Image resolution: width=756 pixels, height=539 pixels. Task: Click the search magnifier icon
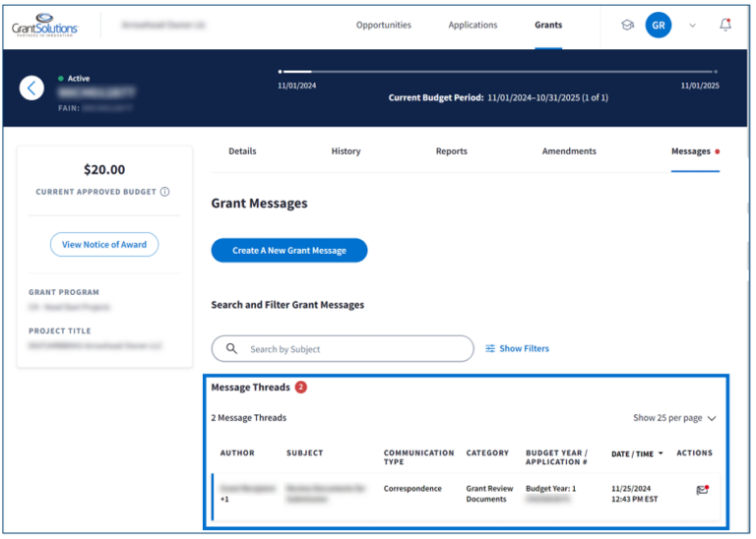(x=232, y=348)
